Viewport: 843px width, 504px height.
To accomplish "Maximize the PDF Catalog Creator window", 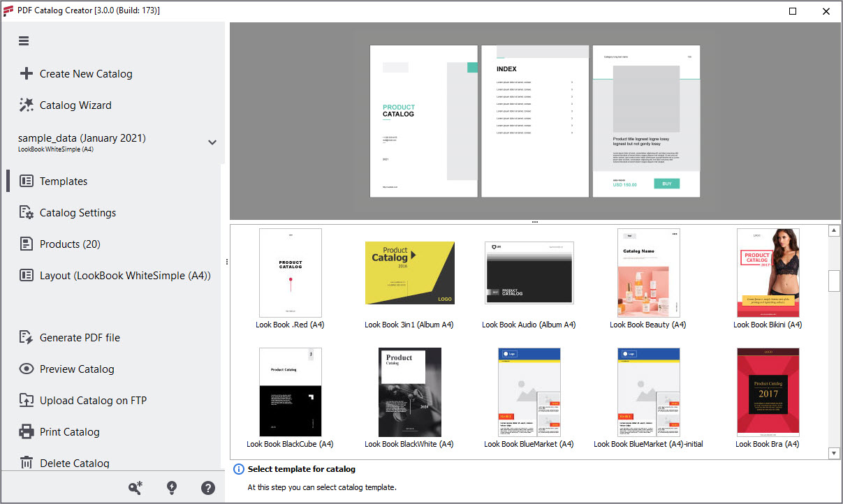I will pos(793,10).
